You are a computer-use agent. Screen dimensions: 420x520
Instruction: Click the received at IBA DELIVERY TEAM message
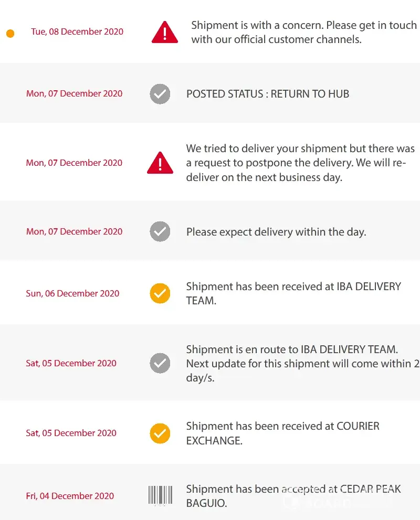(x=293, y=293)
